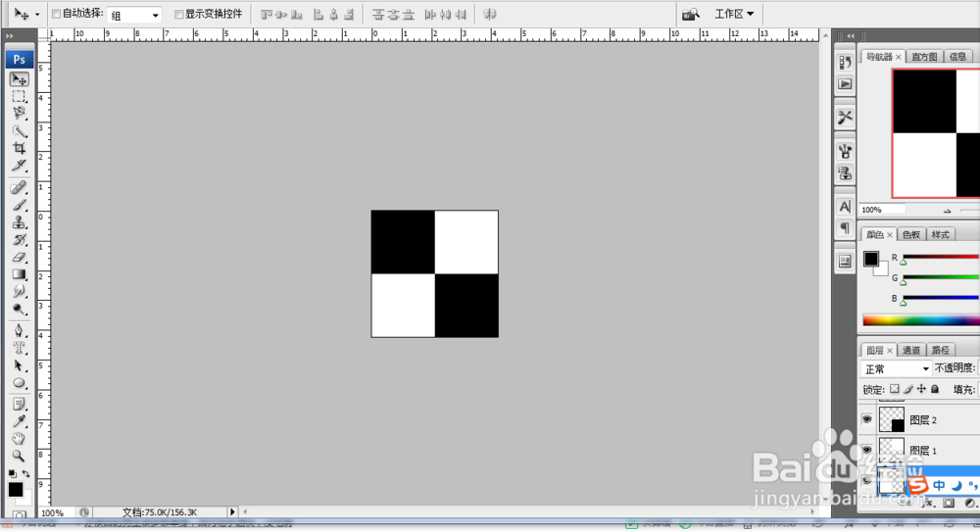Viewport: 980px width, 532px height.
Task: Select the Slice tool
Action: pyautogui.click(x=19, y=166)
